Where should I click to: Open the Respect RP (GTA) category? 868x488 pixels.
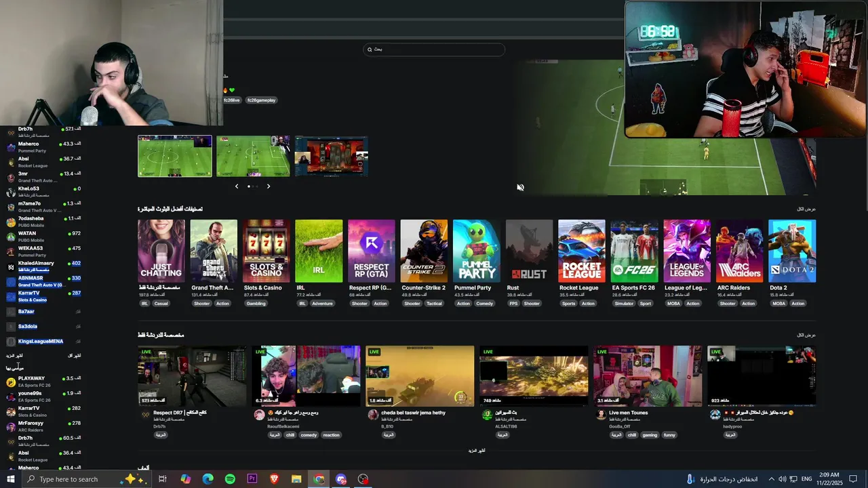pos(372,251)
